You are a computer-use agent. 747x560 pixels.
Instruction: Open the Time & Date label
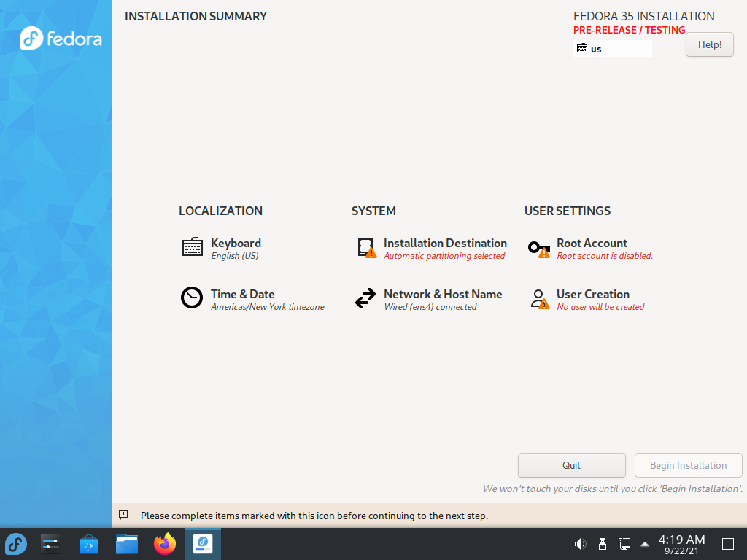coord(242,295)
